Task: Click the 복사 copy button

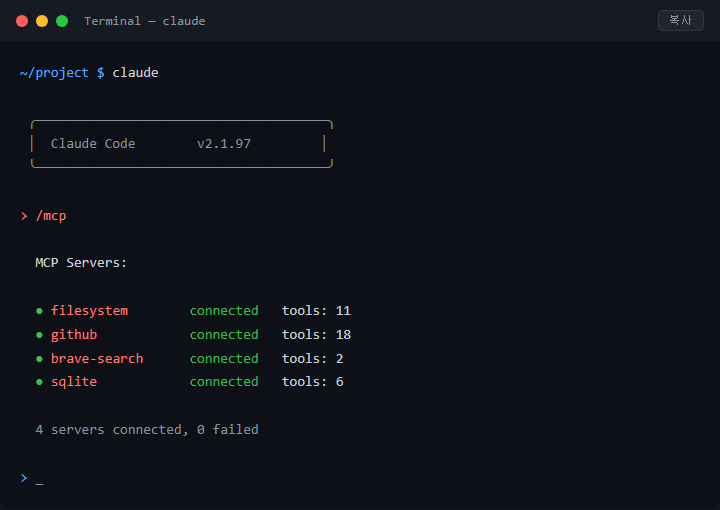Action: [681, 20]
